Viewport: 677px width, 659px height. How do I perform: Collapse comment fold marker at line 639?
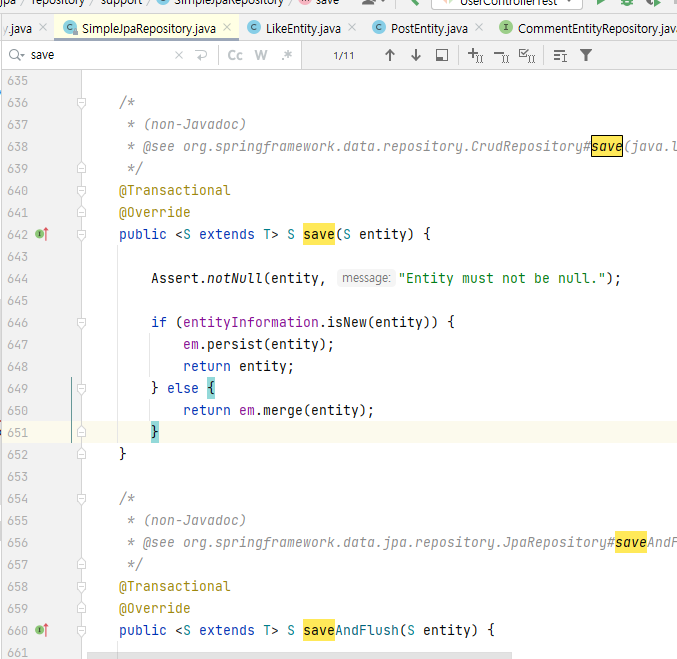(x=81, y=168)
